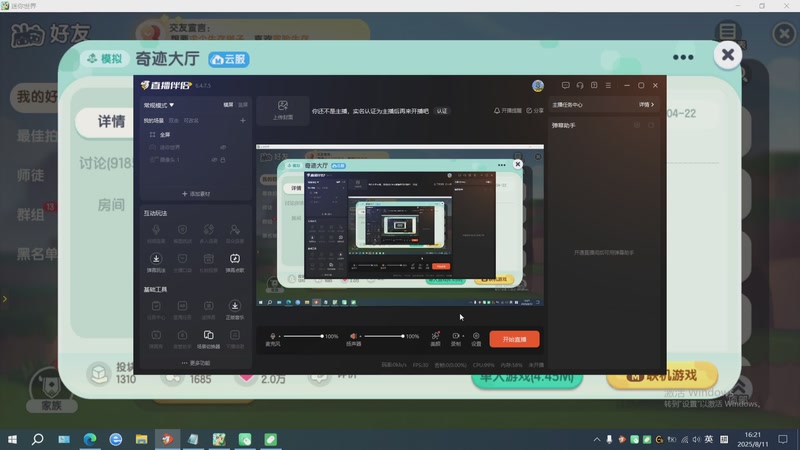Open File Explorer from the taskbar
The width and height of the screenshot is (800, 450).
point(141,439)
